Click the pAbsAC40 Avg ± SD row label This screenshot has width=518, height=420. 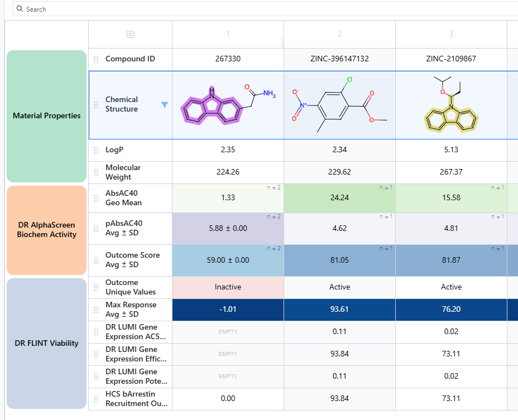coord(124,228)
